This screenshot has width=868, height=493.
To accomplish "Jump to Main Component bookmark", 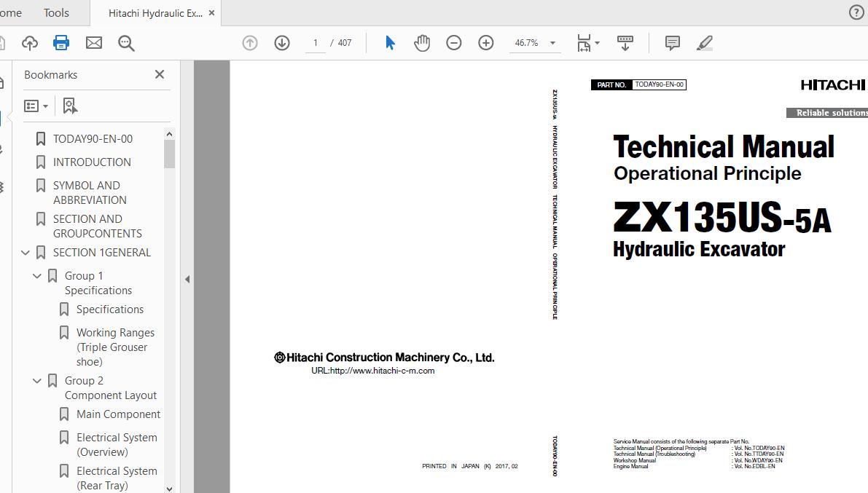I will pyautogui.click(x=118, y=414).
